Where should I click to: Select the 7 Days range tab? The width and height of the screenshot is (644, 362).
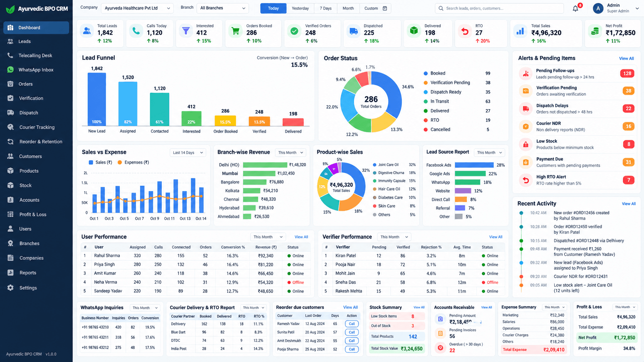[x=325, y=8]
